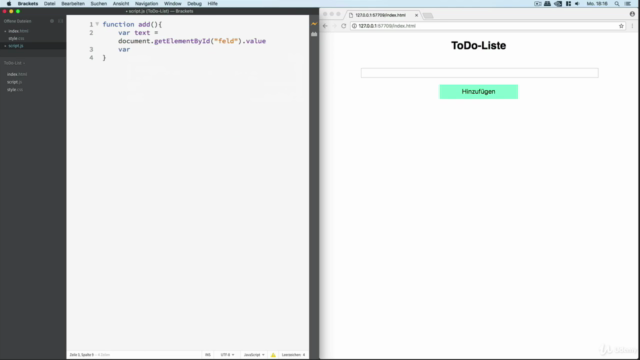
Task: Collapse the function add code fold arrow
Action: [97, 24]
